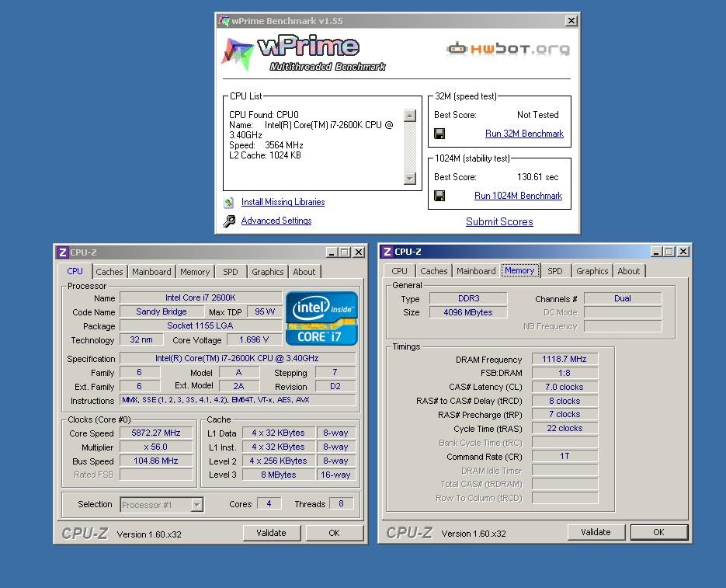Click CAS# Latency value 7.0 clocks
The image size is (726, 588).
pos(564,387)
